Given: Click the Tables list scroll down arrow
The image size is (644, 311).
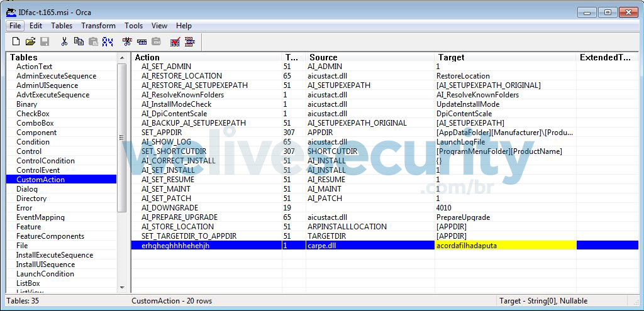Looking at the screenshot, I should [x=122, y=287].
